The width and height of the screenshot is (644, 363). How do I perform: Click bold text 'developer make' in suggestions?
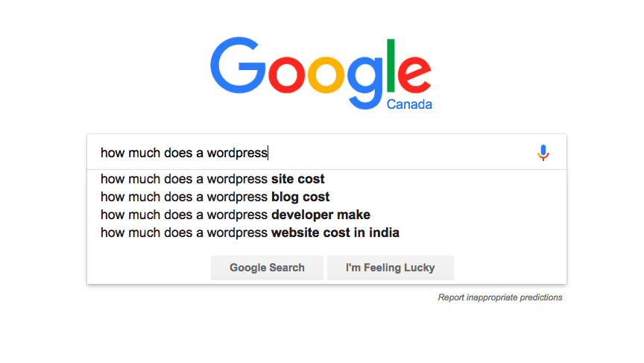pos(321,215)
